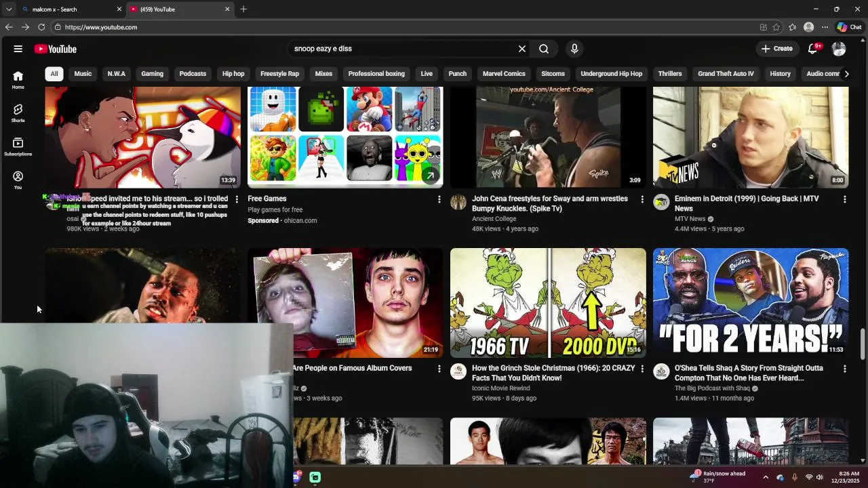Open Iconic Movie Rewind channel avatar

[x=458, y=371]
